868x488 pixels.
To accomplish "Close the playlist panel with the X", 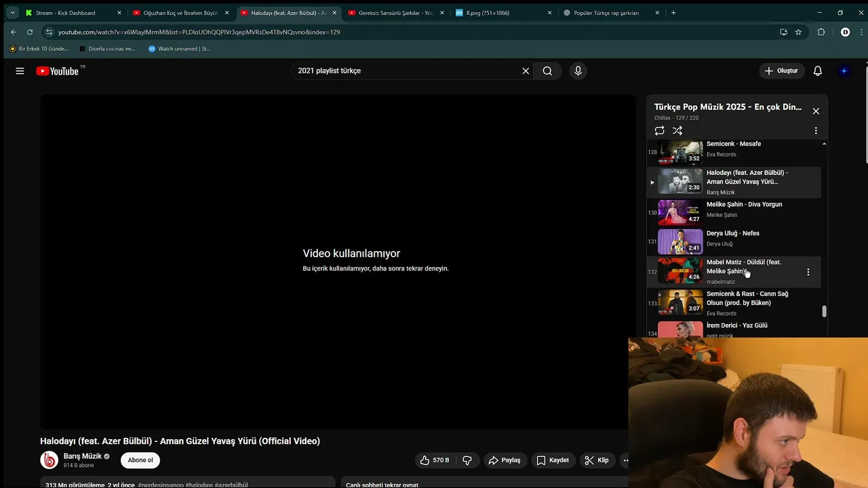I will click(x=816, y=111).
